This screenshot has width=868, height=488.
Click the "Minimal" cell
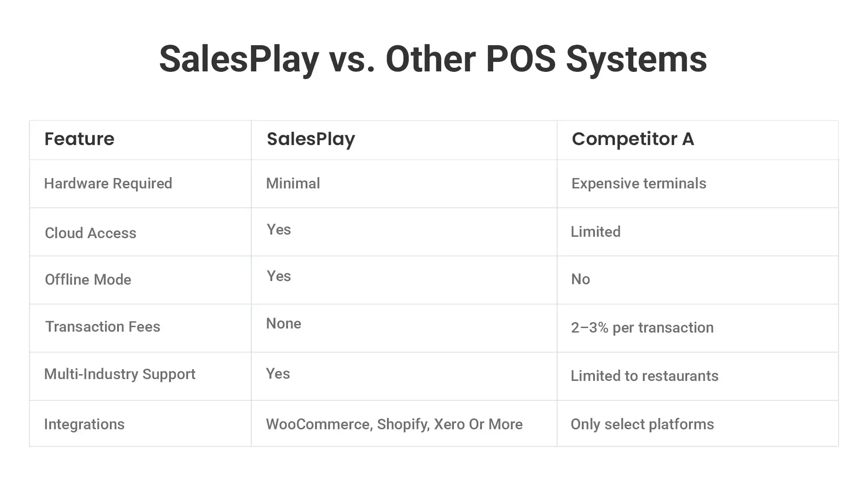(x=293, y=183)
